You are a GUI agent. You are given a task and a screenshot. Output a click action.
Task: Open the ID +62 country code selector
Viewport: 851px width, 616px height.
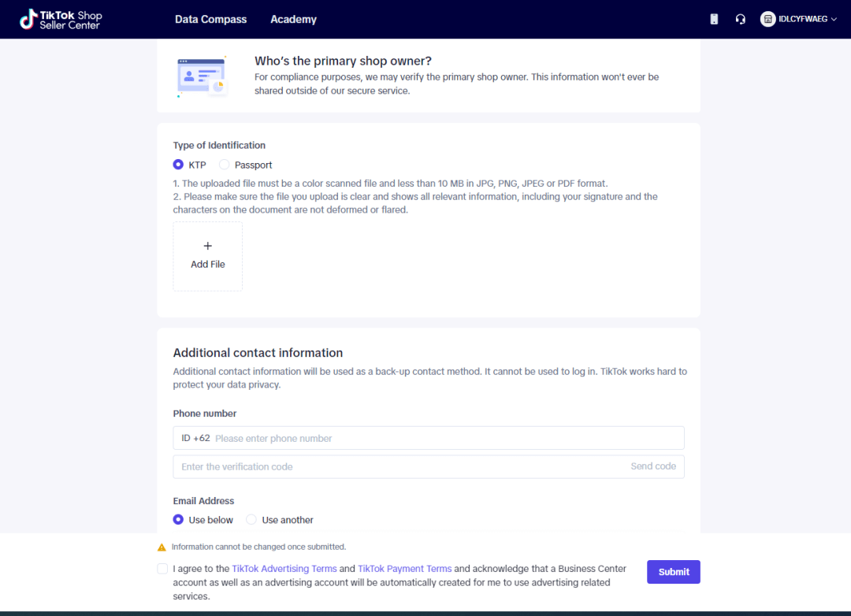195,438
